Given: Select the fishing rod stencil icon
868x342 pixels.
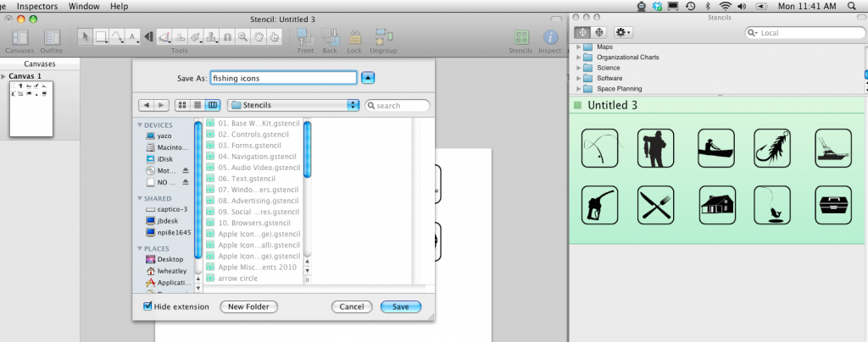Looking at the screenshot, I should coord(599,148).
